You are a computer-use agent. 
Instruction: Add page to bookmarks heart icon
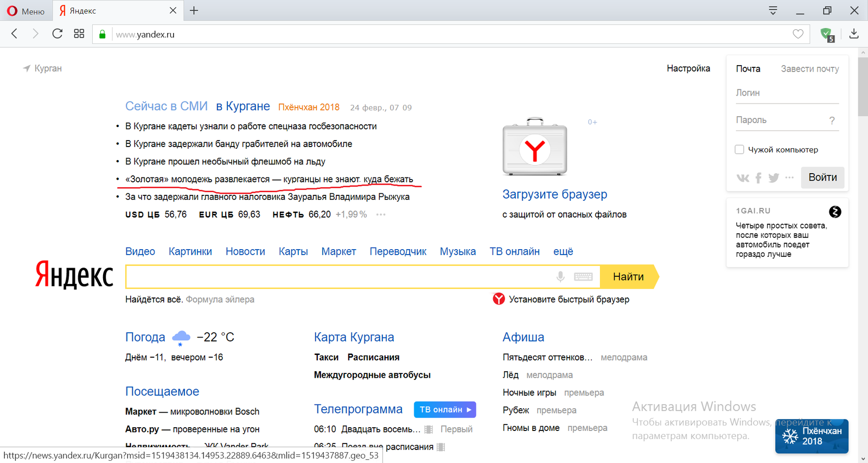tap(798, 34)
